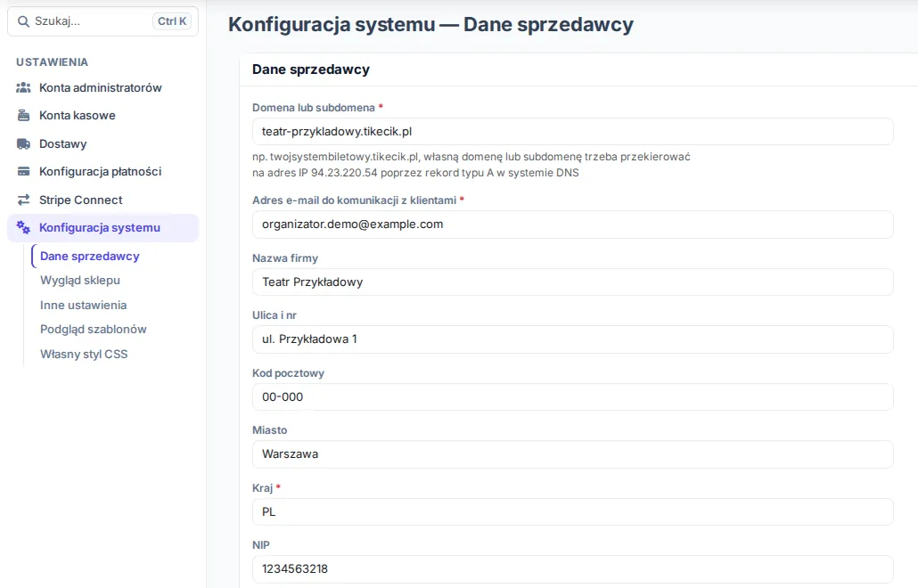The image size is (918, 588).
Task: Open Konta kasowe settings
Action: tap(103, 115)
